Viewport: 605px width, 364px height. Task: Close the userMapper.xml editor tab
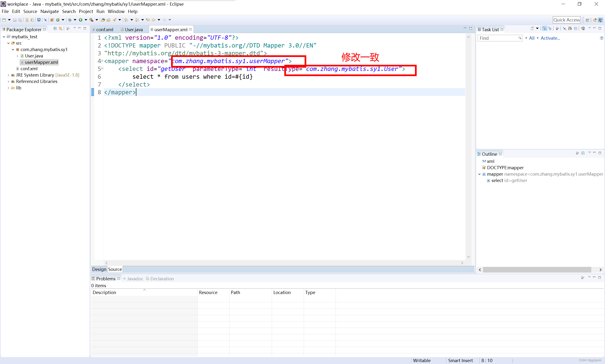(190, 29)
